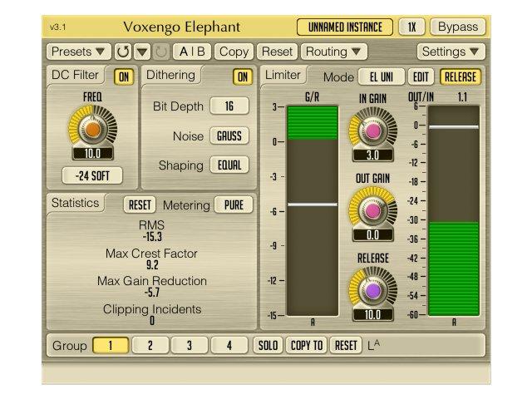Click the RMS value -15.3
532x399 pixels.
(152, 236)
